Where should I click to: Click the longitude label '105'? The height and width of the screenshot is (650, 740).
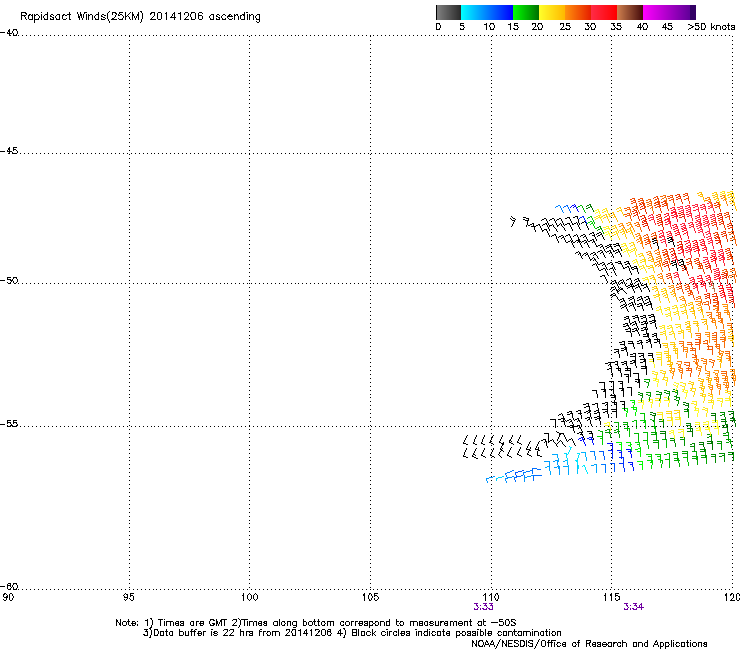[370, 597]
